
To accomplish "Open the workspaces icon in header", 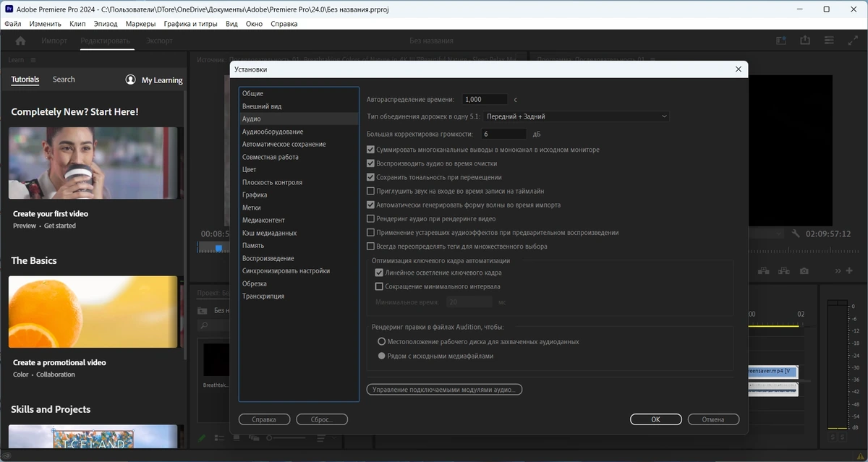I will [x=828, y=41].
